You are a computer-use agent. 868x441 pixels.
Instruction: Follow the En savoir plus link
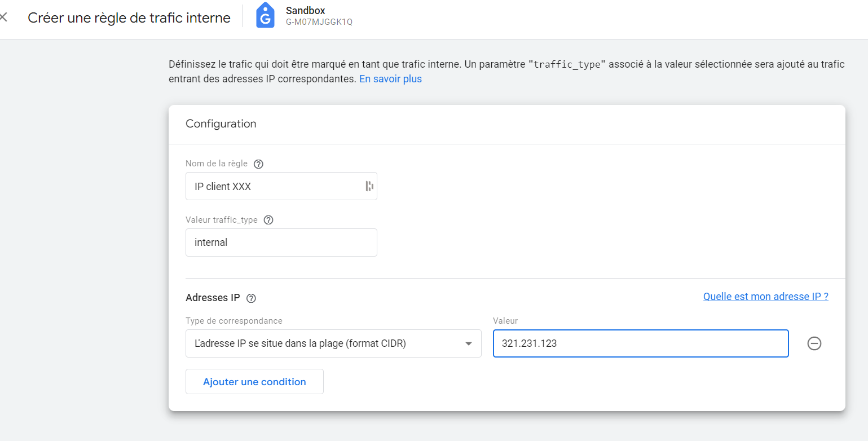point(390,79)
